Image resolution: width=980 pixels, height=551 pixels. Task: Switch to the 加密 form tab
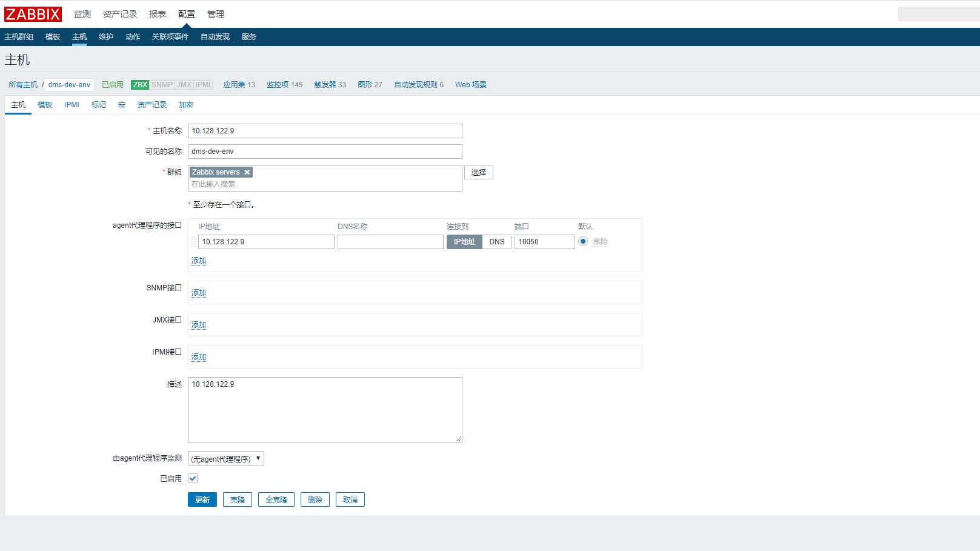[186, 105]
